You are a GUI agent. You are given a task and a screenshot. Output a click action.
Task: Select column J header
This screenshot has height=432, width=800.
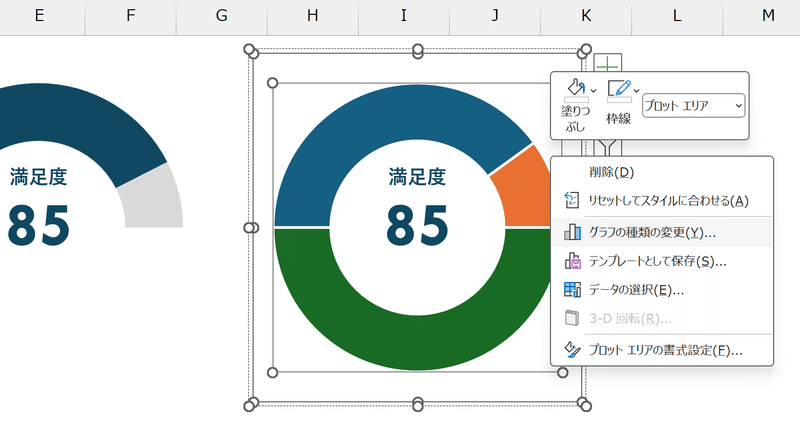tap(495, 16)
